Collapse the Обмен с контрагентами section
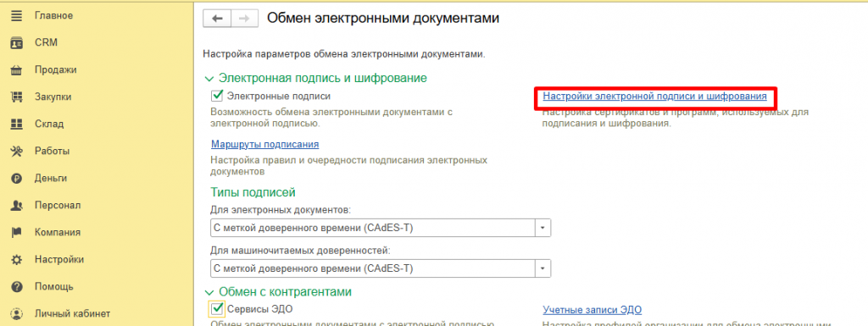Viewport: 868px width, 326px height. click(x=209, y=292)
